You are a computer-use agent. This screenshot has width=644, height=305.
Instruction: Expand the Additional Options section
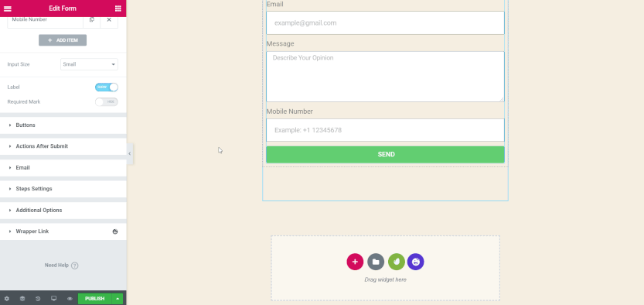63,211
